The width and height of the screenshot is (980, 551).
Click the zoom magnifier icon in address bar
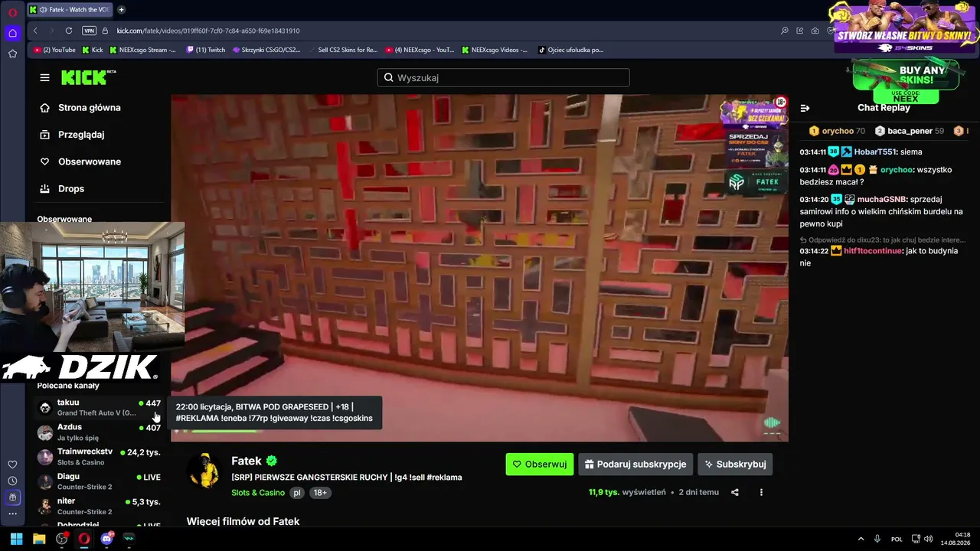784,31
